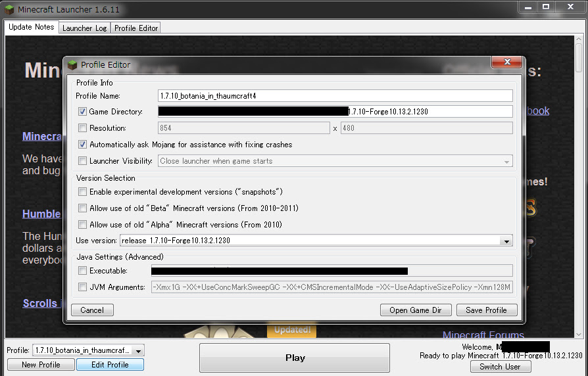Click the JVM Arguments text field
Image resolution: width=588 pixels, height=376 pixels.
[332, 287]
